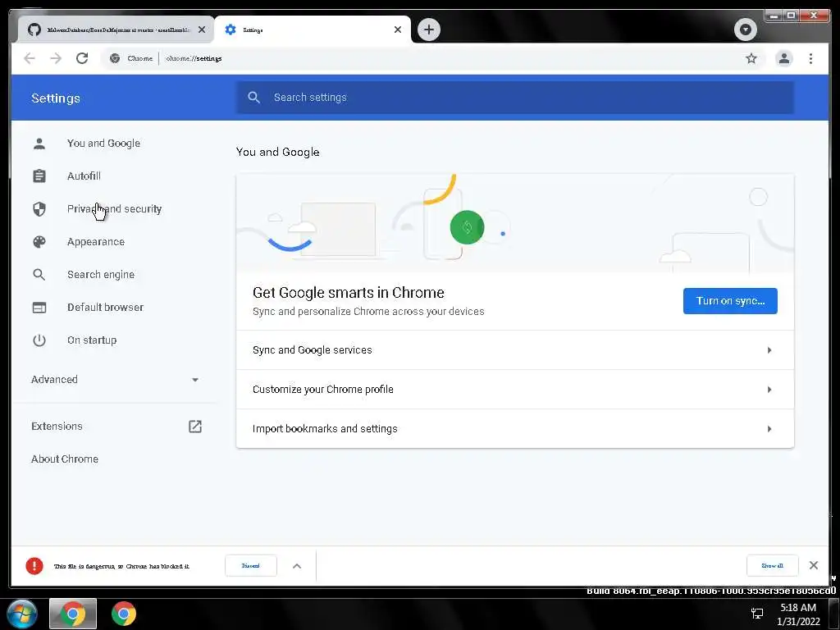Switch to the GitHub MalwareDatabase tab
The width and height of the screenshot is (840, 630).
coord(116,30)
